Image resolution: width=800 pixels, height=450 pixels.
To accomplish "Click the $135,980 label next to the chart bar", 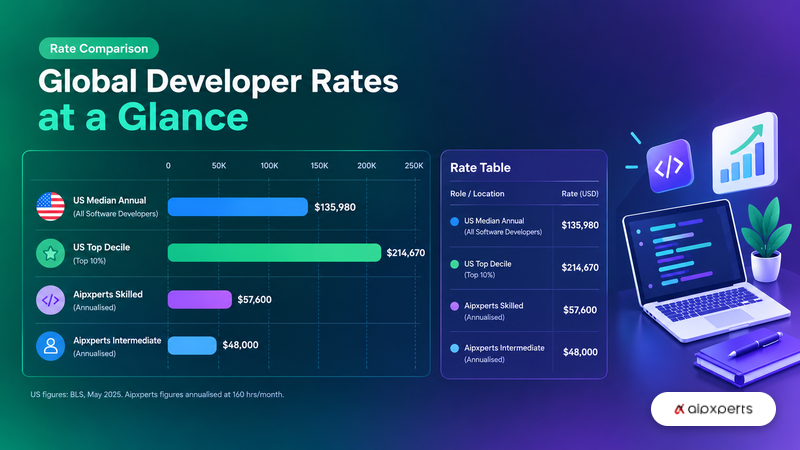I will point(335,207).
